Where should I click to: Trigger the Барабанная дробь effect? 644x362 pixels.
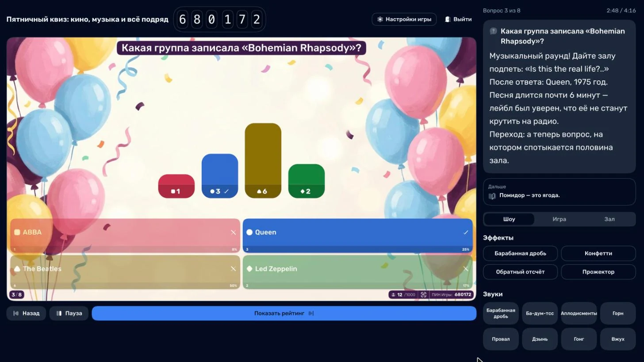click(520, 254)
